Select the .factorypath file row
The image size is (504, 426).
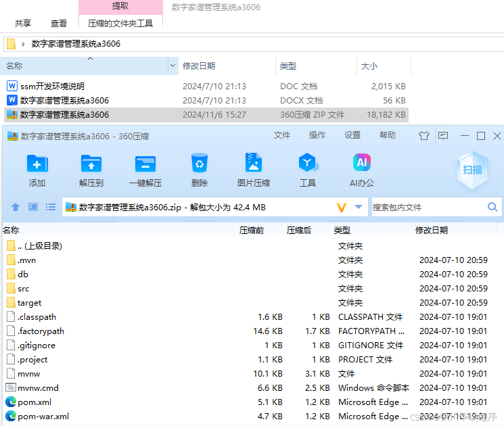pyautogui.click(x=251, y=331)
